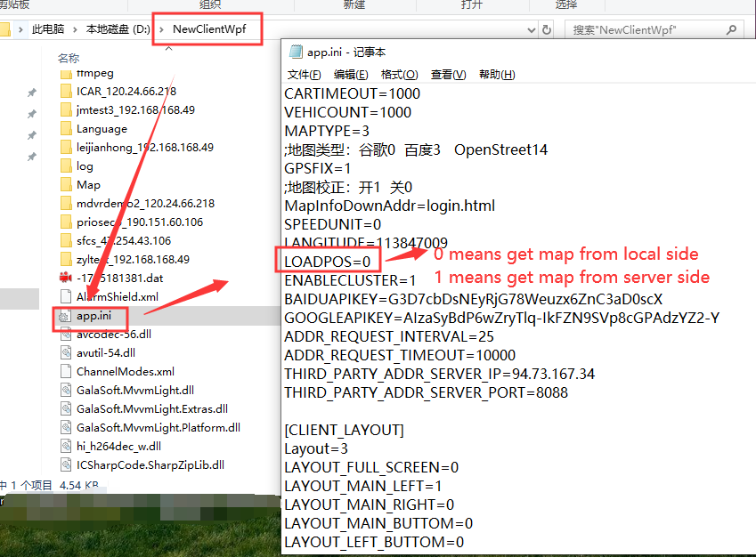756x557 pixels.
Task: Click the LAYOUT_MAIN_RIGHT=0 line
Action: click(x=369, y=505)
